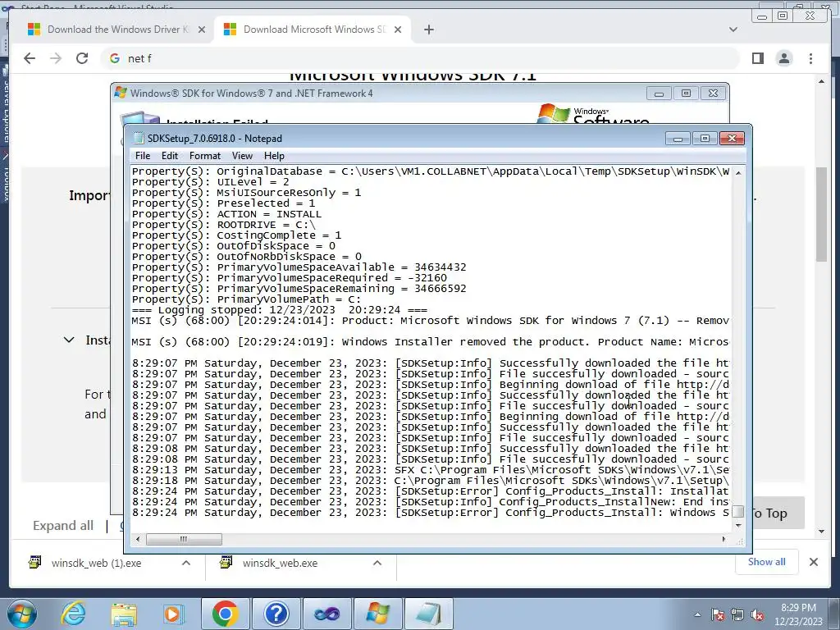Click 'Logging stopped' line in Notepad
Image resolution: width=840 pixels, height=630 pixels.
pos(280,310)
